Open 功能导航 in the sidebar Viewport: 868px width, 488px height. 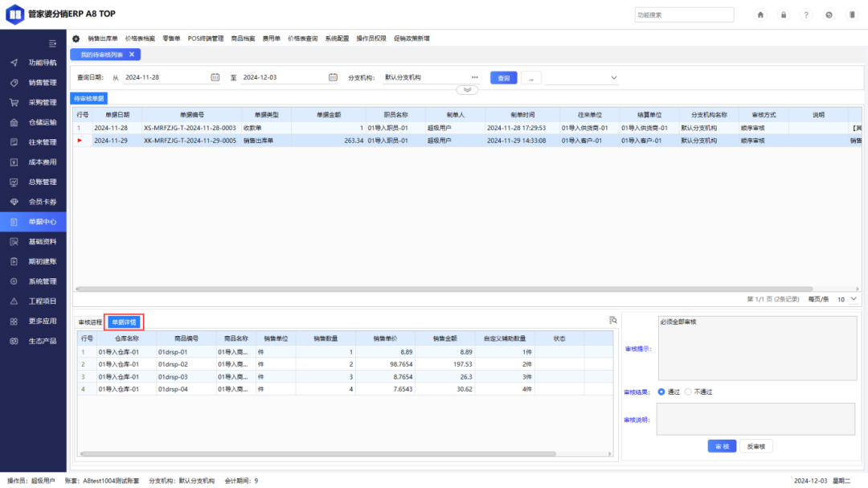[x=33, y=63]
